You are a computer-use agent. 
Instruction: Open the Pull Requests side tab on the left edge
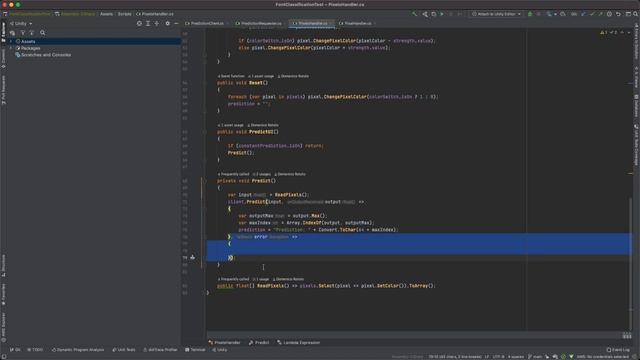(4, 89)
